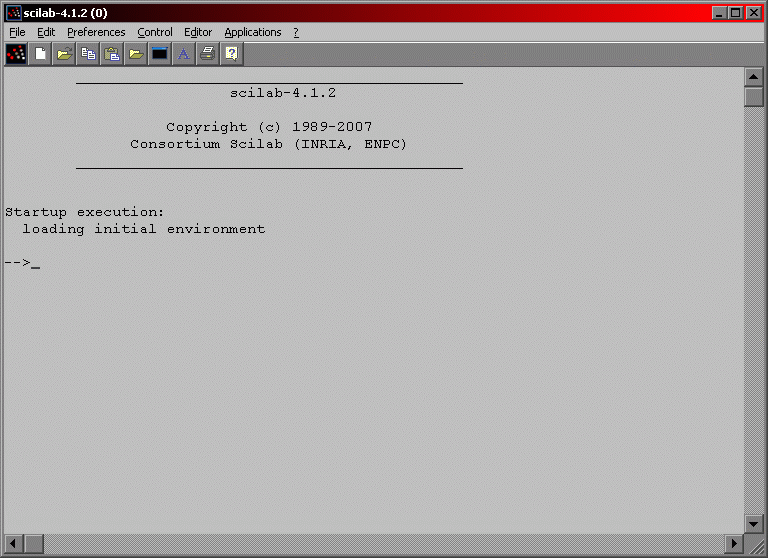The image size is (768, 558).
Task: Click the question mark help icon
Action: tap(232, 54)
